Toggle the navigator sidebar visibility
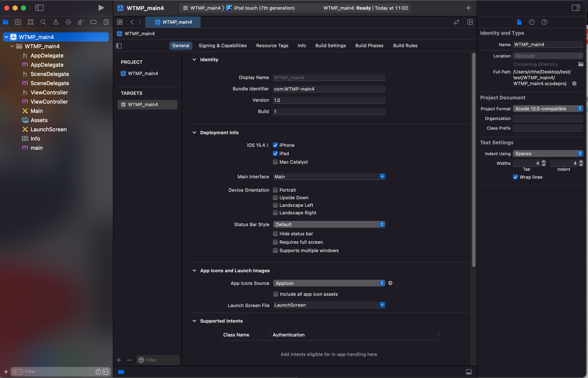 (x=39, y=8)
